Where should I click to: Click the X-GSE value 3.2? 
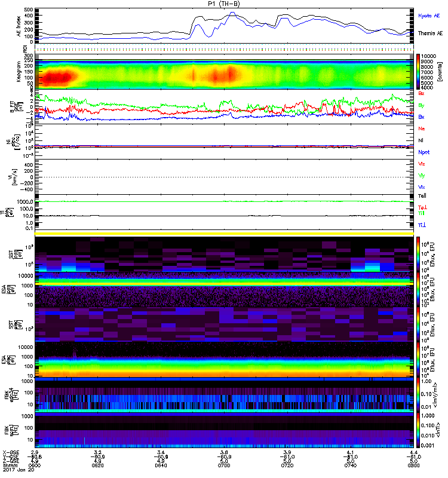(x=98, y=452)
